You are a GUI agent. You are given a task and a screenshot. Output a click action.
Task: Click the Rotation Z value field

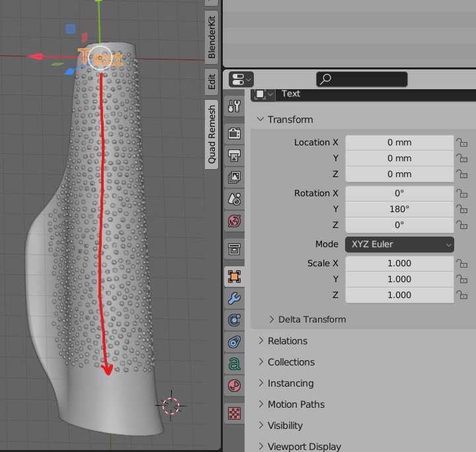(399, 225)
